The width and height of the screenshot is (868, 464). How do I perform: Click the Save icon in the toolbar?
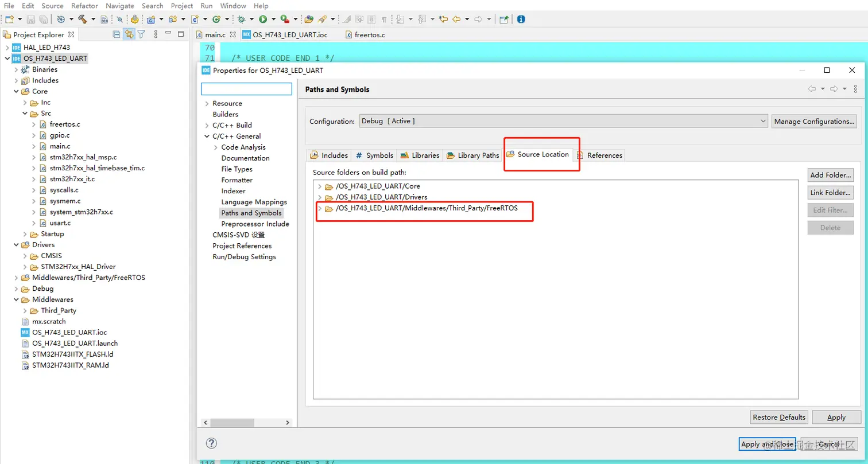[x=32, y=19]
